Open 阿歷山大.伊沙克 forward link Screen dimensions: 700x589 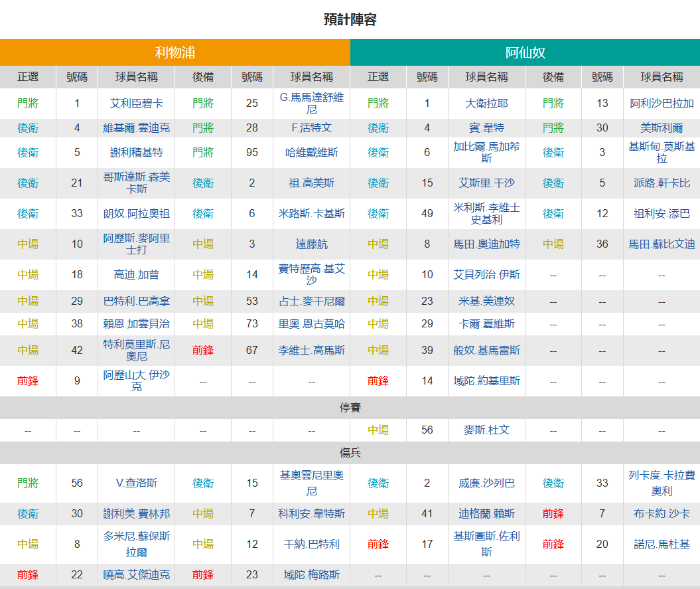136,380
